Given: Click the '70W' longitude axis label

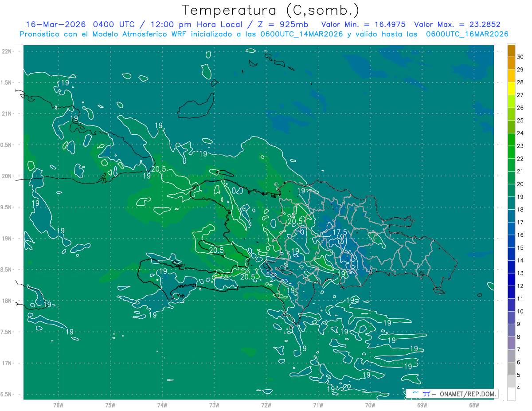Looking at the screenshot, I should click(x=370, y=405).
